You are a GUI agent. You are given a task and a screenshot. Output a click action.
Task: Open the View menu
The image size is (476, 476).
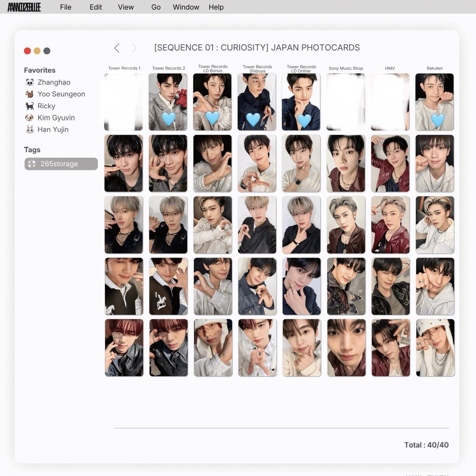[x=126, y=7]
